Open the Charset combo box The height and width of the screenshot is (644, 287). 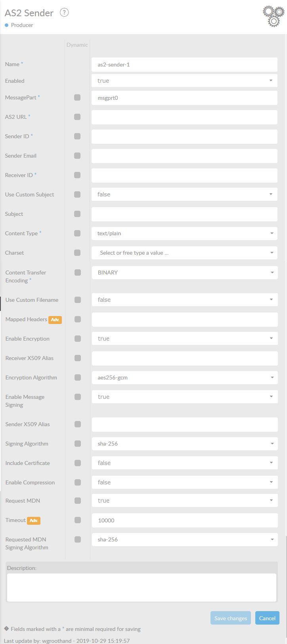[184, 253]
